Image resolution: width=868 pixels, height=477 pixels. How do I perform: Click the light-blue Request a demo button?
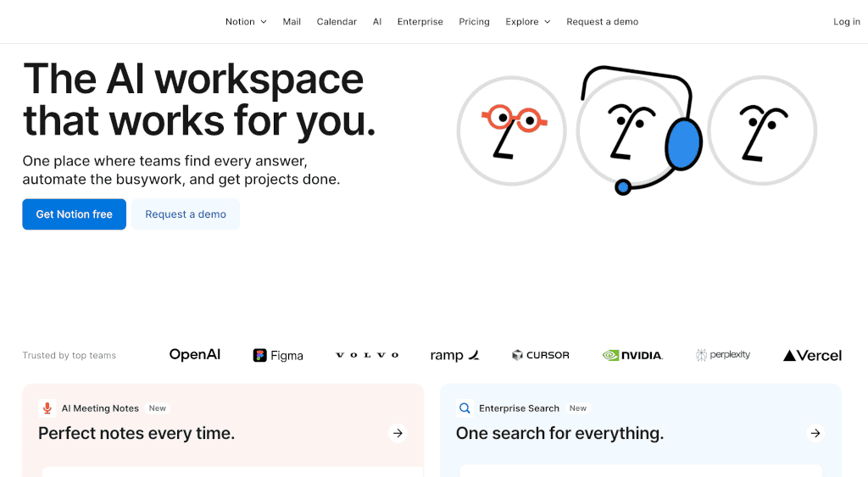click(x=186, y=214)
